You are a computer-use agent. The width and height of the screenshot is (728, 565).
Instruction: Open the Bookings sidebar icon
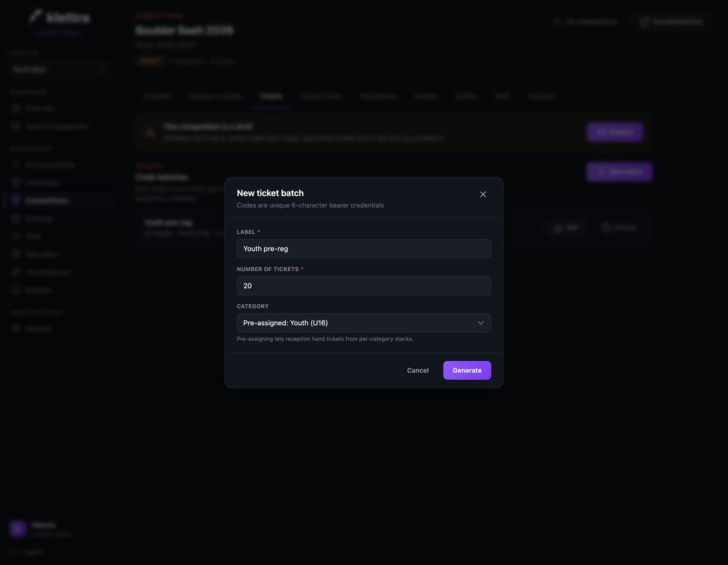16,218
